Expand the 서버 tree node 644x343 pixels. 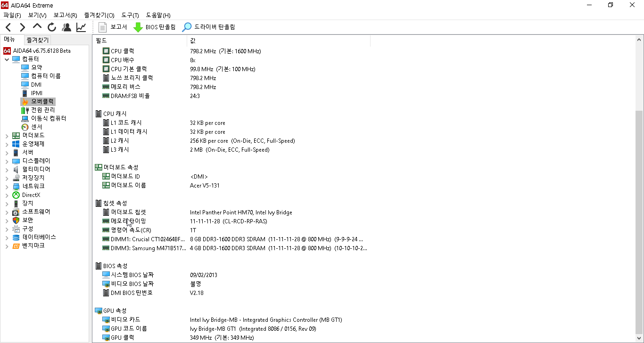tap(7, 153)
